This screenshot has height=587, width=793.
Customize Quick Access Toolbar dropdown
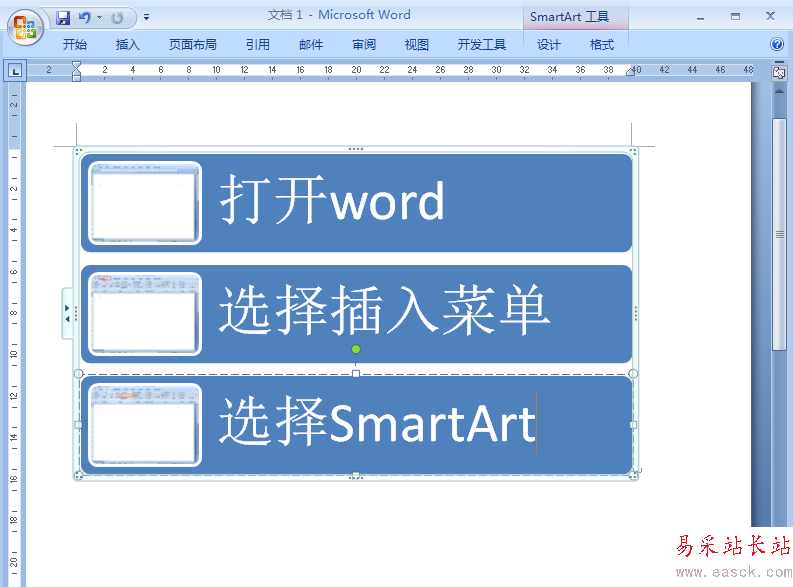146,17
